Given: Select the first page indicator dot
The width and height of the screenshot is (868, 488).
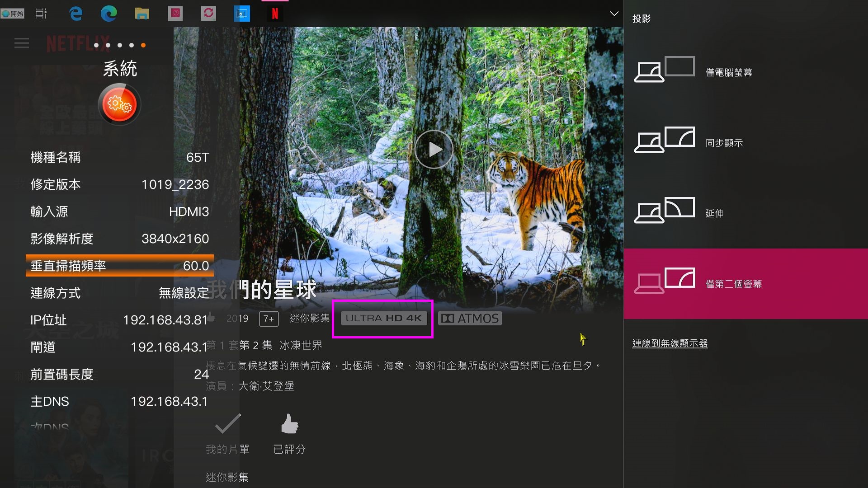Looking at the screenshot, I should tap(96, 45).
